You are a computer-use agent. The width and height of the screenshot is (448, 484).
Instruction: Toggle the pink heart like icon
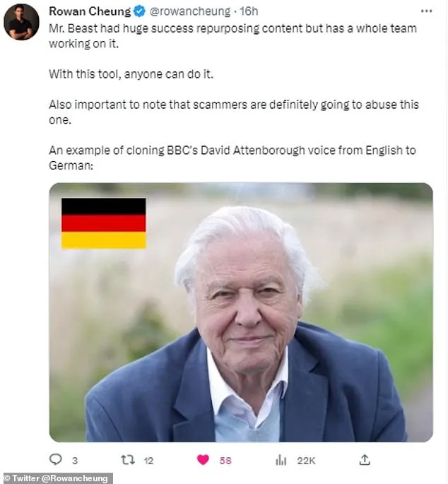203,460
